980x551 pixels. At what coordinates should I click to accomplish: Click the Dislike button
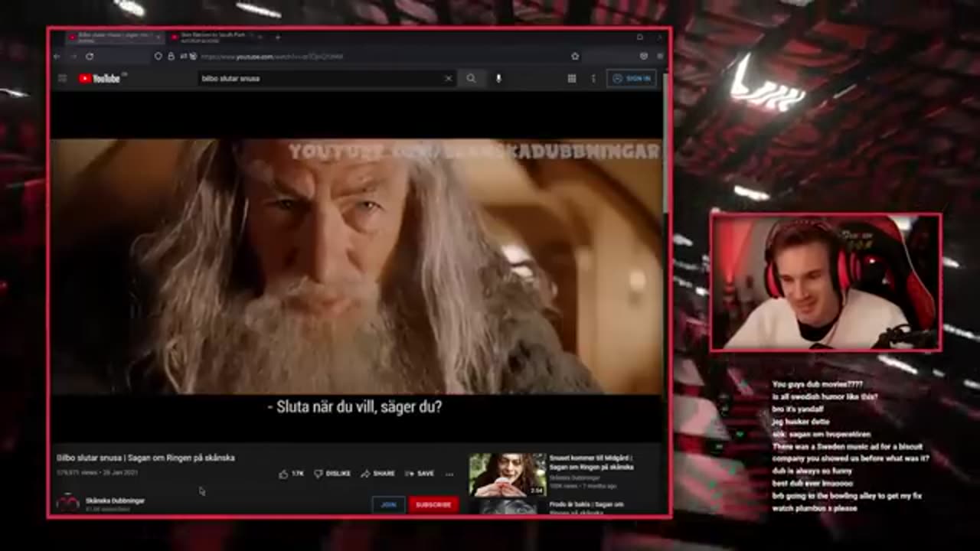coord(332,474)
